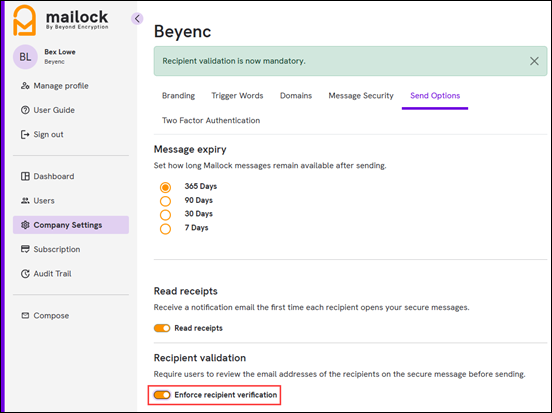Viewport: 552px width, 413px height.
Task: Click the Read receipts heading
Action: (186, 291)
